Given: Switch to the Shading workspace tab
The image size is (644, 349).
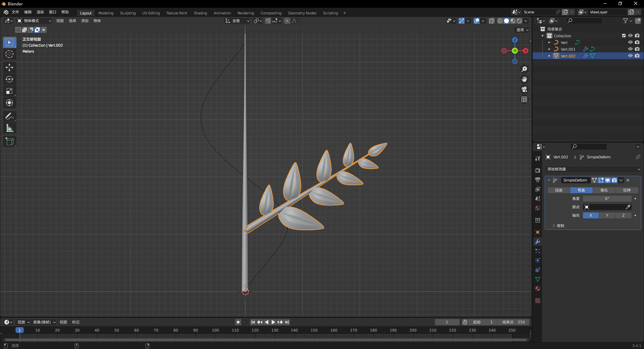Looking at the screenshot, I should pyautogui.click(x=200, y=13).
